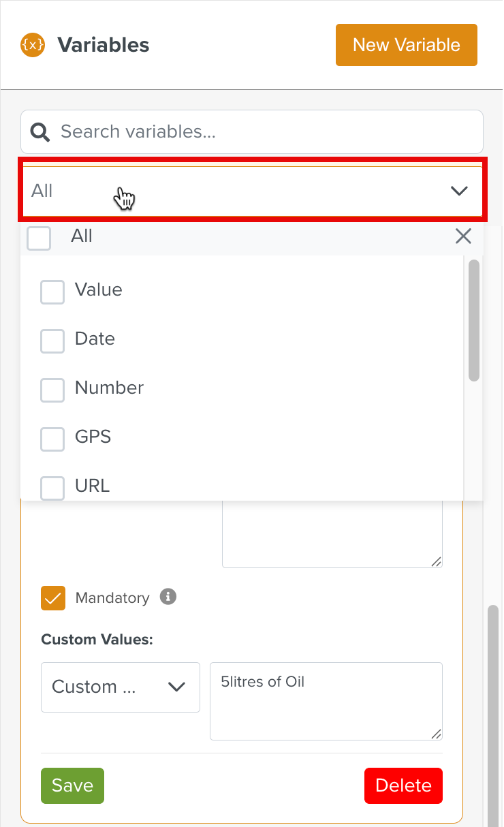
Task: Open the Custom Values type dropdown
Action: [x=120, y=687]
